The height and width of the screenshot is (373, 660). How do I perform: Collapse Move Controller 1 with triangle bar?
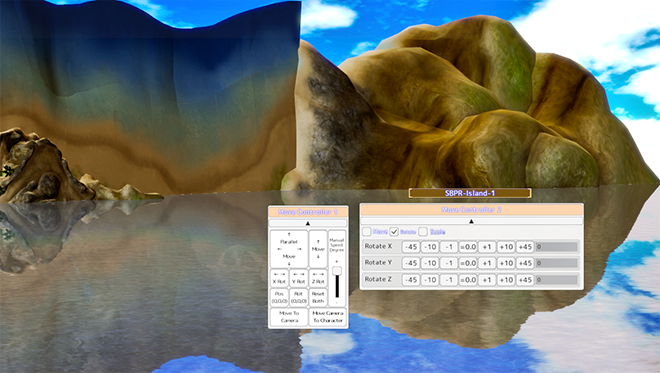308,223
